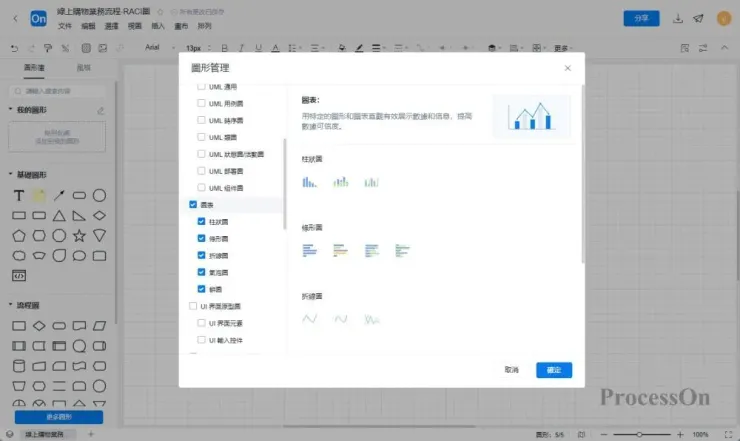740x441 pixels.
Task: Click the fullscreen icon in status bar
Action: click(x=728, y=434)
